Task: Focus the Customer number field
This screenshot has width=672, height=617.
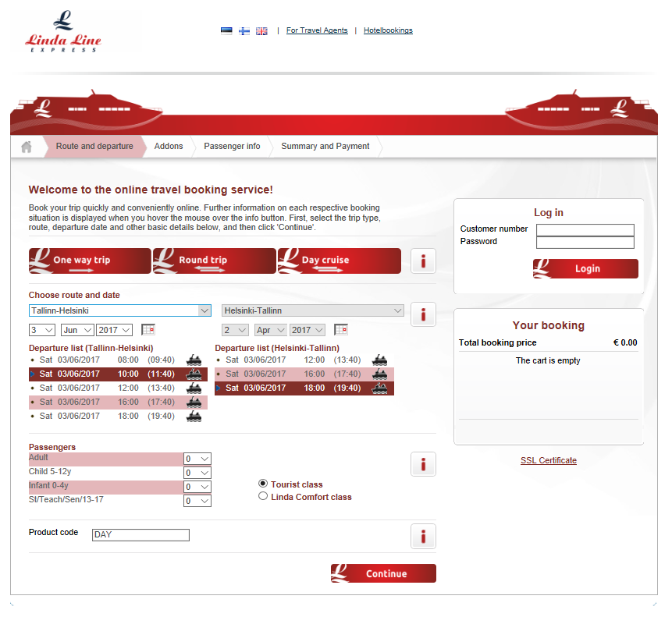Action: 585,230
